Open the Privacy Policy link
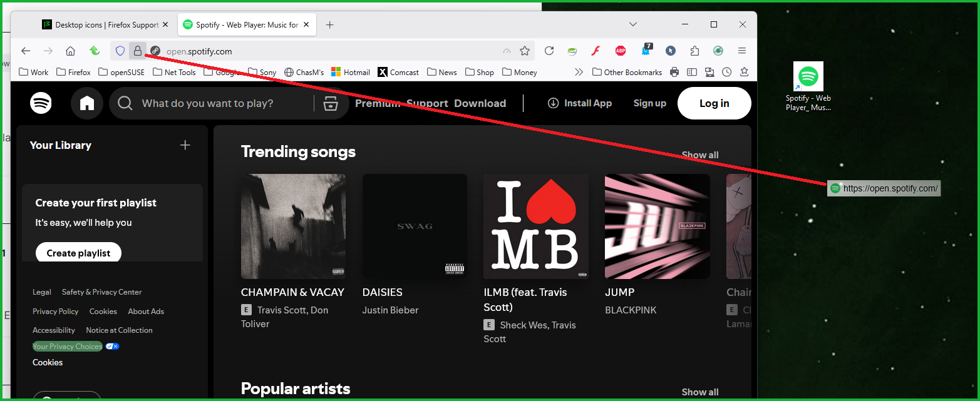 (56, 312)
